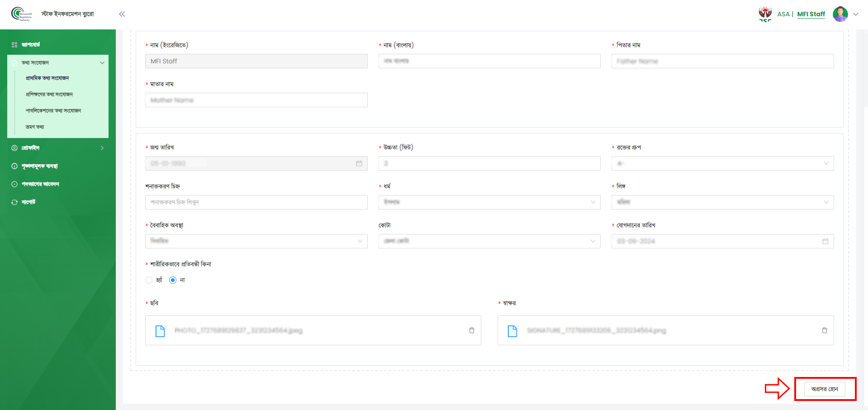Open the যোগদানের তারিখ calendar icon
The width and height of the screenshot is (868, 410).
point(825,241)
